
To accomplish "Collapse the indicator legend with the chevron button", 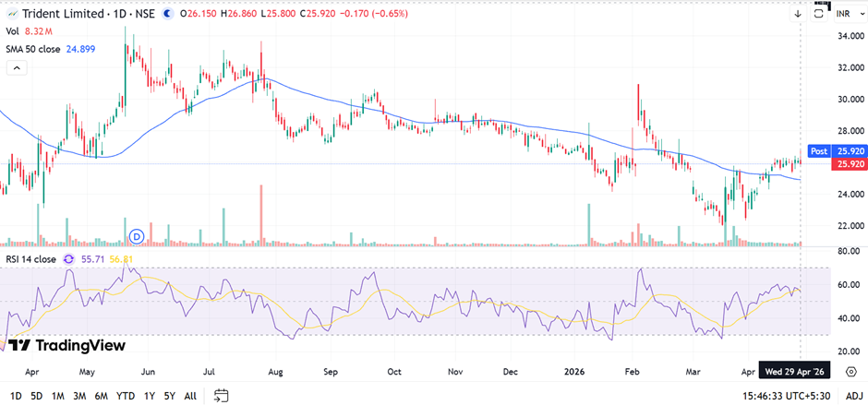I will click(16, 67).
